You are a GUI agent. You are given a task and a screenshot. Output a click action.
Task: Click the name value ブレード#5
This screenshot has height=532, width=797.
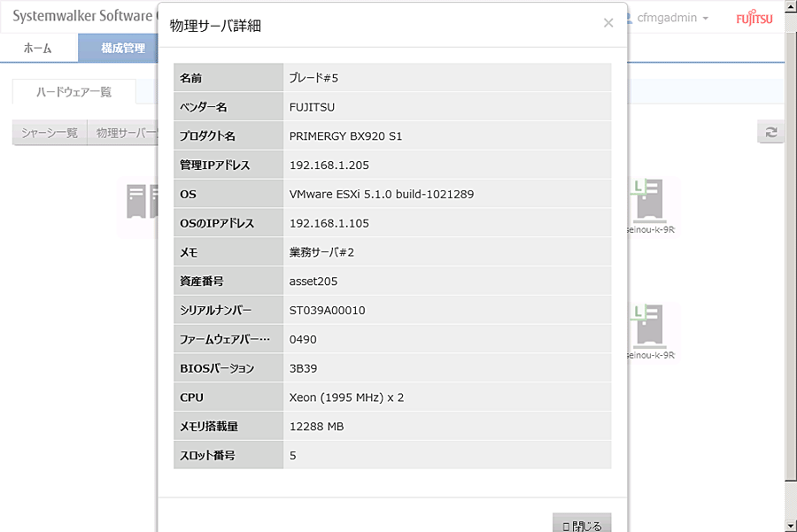[313, 78]
